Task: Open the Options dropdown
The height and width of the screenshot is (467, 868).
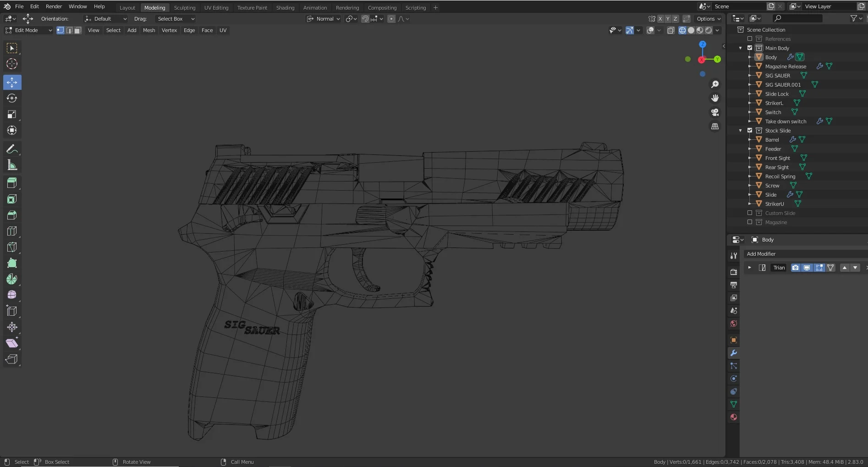Action: click(709, 19)
